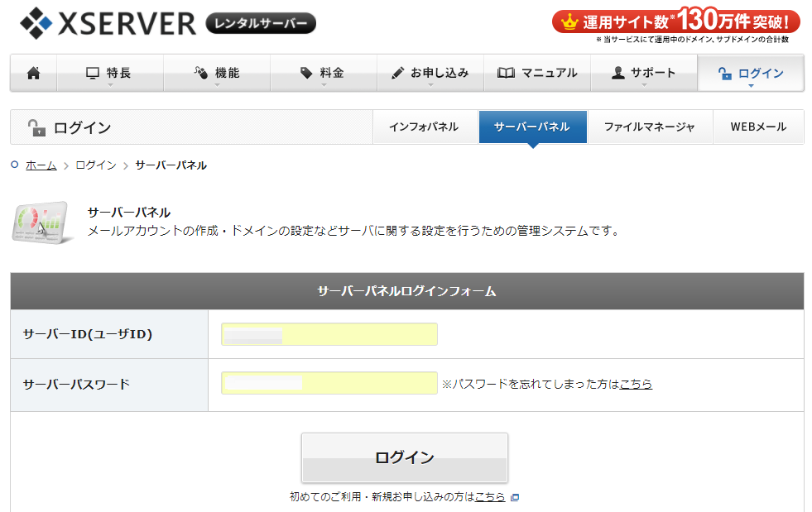Image resolution: width=812 pixels, height=512 pixels.
Task: Focus the サーバーID input field
Action: pyautogui.click(x=329, y=334)
